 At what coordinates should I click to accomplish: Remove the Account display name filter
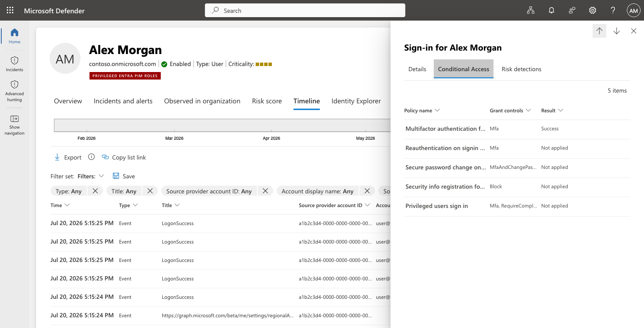pyautogui.click(x=367, y=191)
